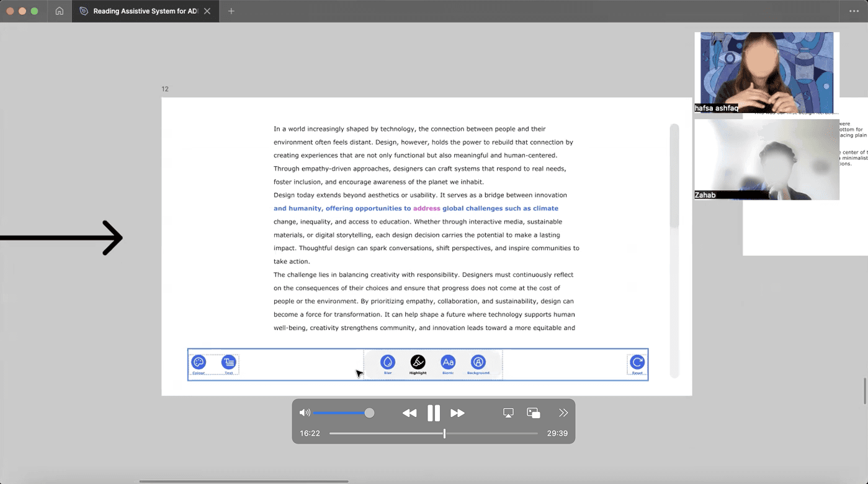The image size is (868, 484).
Task: Fast forward the video
Action: click(x=458, y=413)
